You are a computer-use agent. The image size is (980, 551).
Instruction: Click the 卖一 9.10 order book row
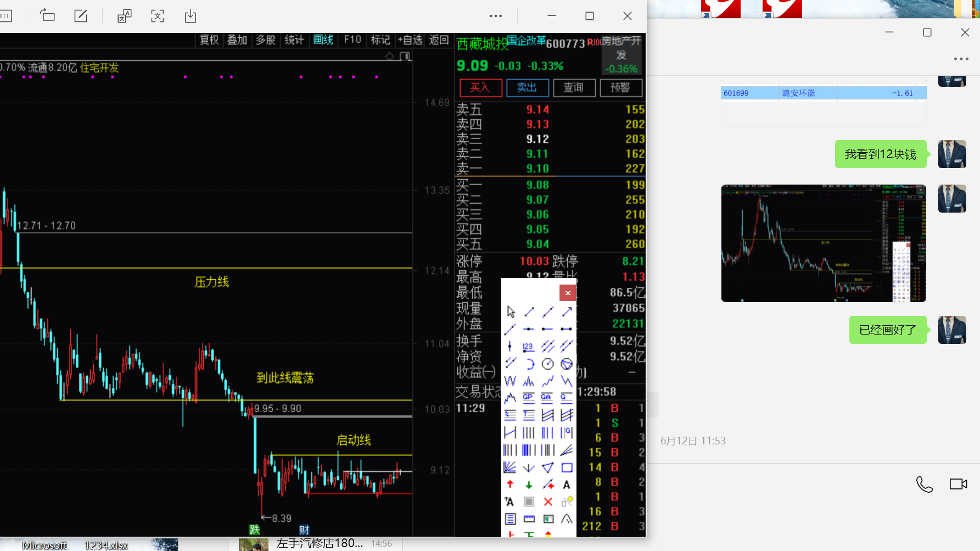click(550, 169)
